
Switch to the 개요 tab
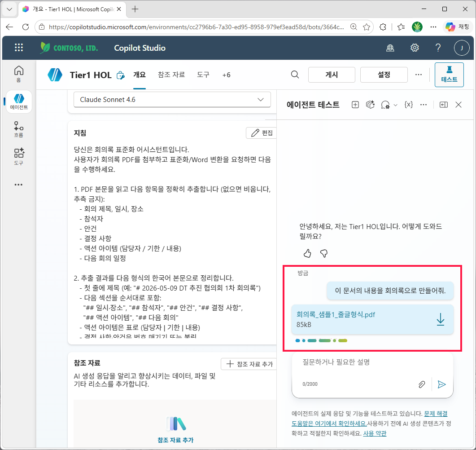tap(140, 75)
